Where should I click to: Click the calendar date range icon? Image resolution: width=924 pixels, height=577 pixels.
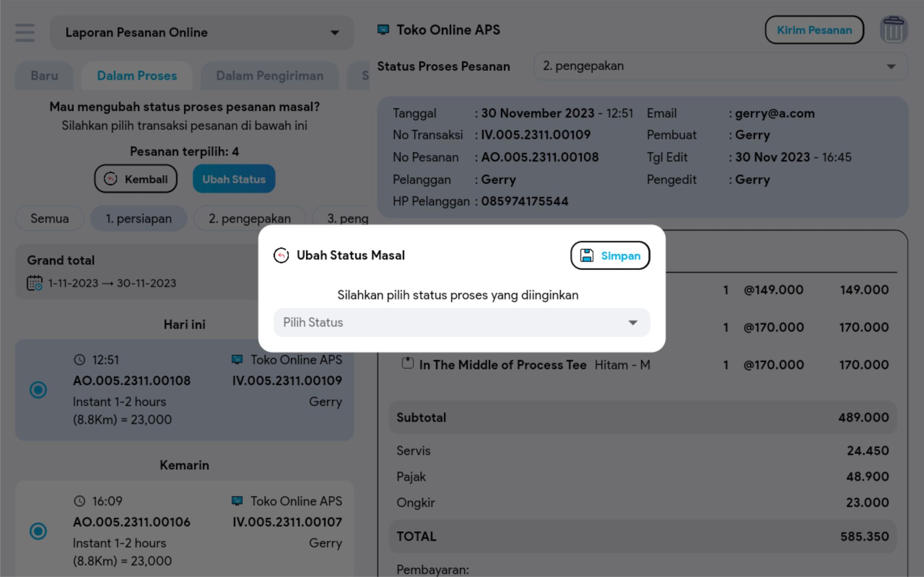pos(34,283)
